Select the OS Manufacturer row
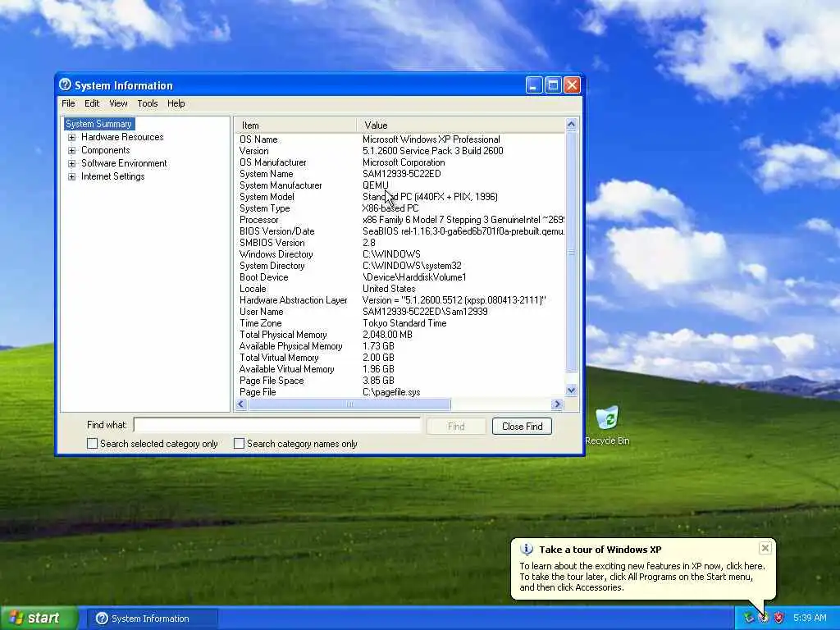This screenshot has height=630, width=840. pyautogui.click(x=399, y=162)
